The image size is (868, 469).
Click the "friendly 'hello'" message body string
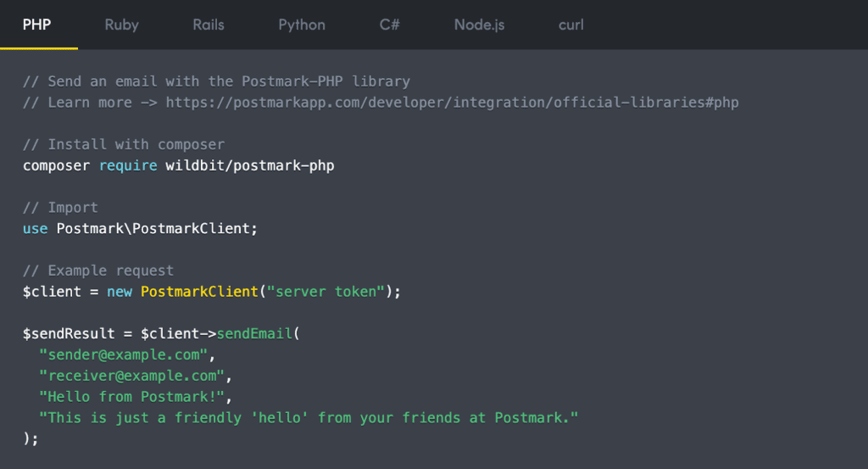(x=309, y=418)
